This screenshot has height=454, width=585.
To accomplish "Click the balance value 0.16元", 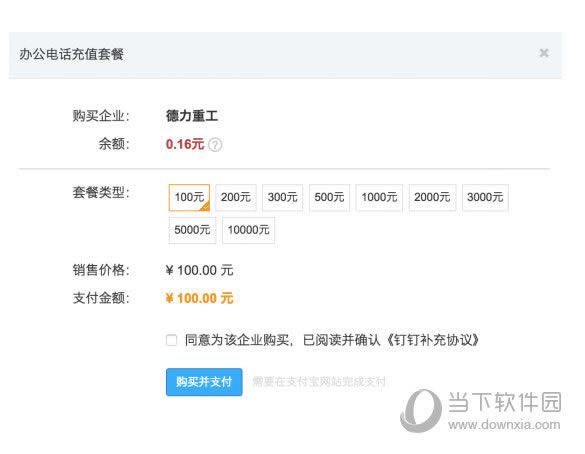I will pyautogui.click(x=185, y=144).
